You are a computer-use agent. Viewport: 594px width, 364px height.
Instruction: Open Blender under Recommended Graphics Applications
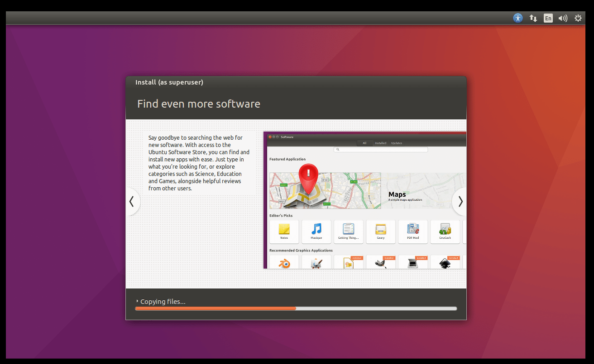coord(284,263)
